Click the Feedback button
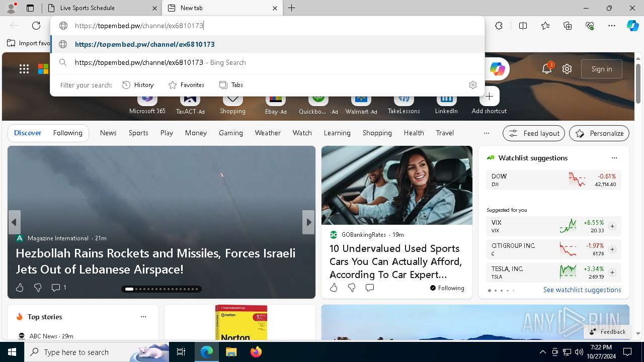Screen dimensions: 644x362 click(x=607, y=331)
